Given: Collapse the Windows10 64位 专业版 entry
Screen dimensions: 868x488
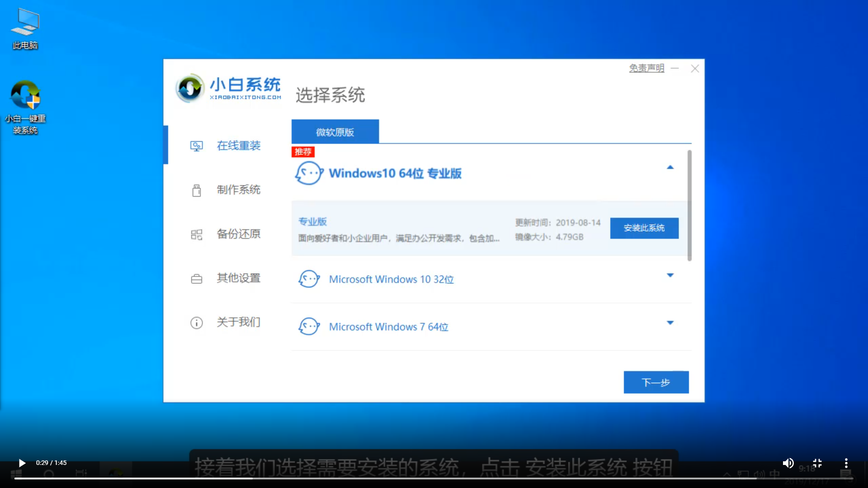Looking at the screenshot, I should tap(670, 168).
